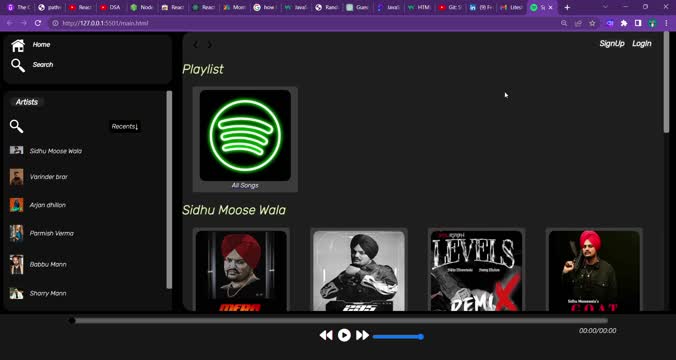Click the forward chevron arrow
This screenshot has height=360, width=676.
point(210,44)
